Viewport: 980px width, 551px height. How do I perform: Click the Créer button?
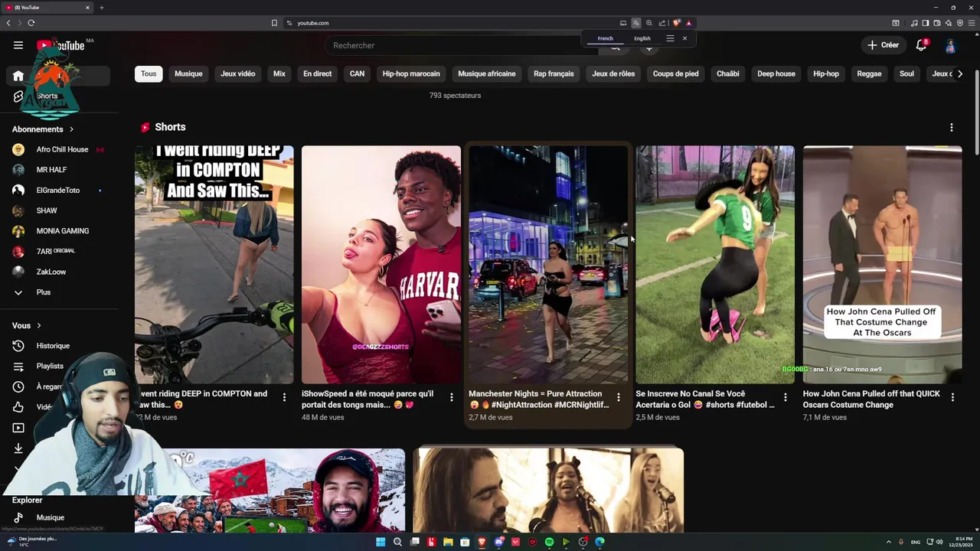(x=883, y=45)
